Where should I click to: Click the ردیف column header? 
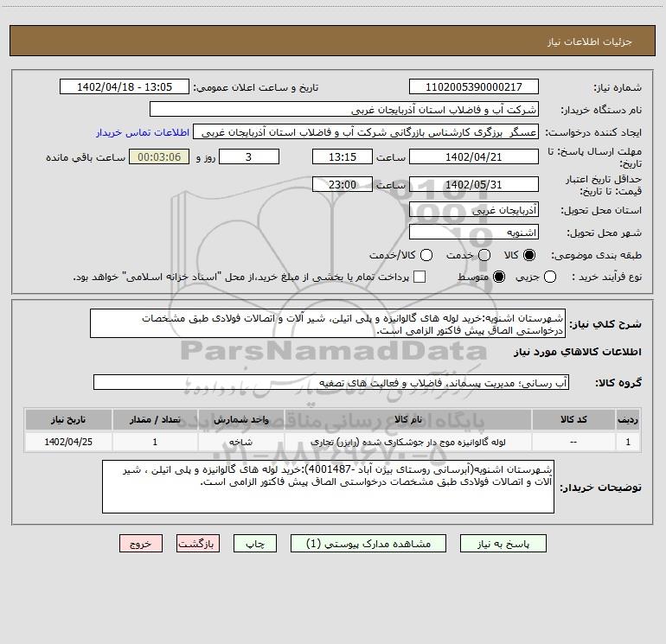[x=628, y=419]
